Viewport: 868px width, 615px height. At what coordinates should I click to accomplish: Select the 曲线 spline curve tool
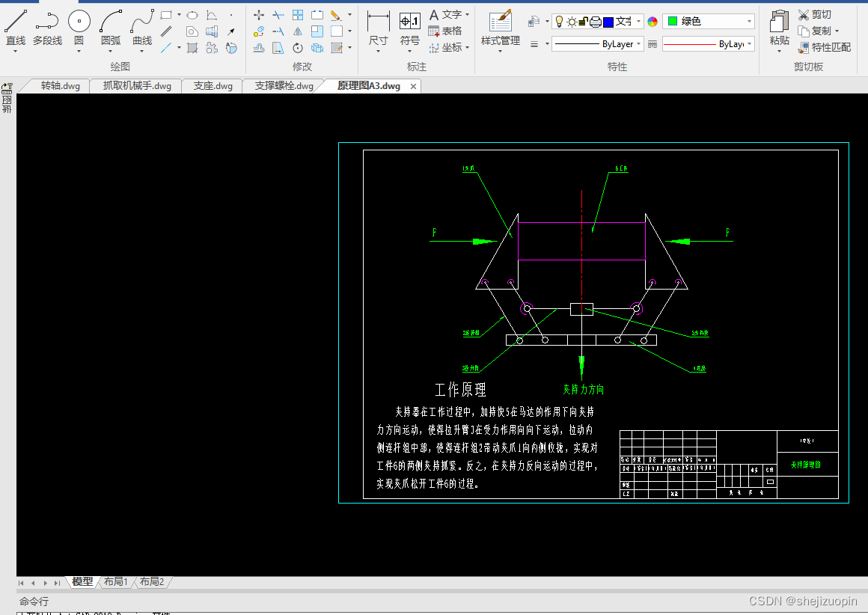click(x=142, y=28)
